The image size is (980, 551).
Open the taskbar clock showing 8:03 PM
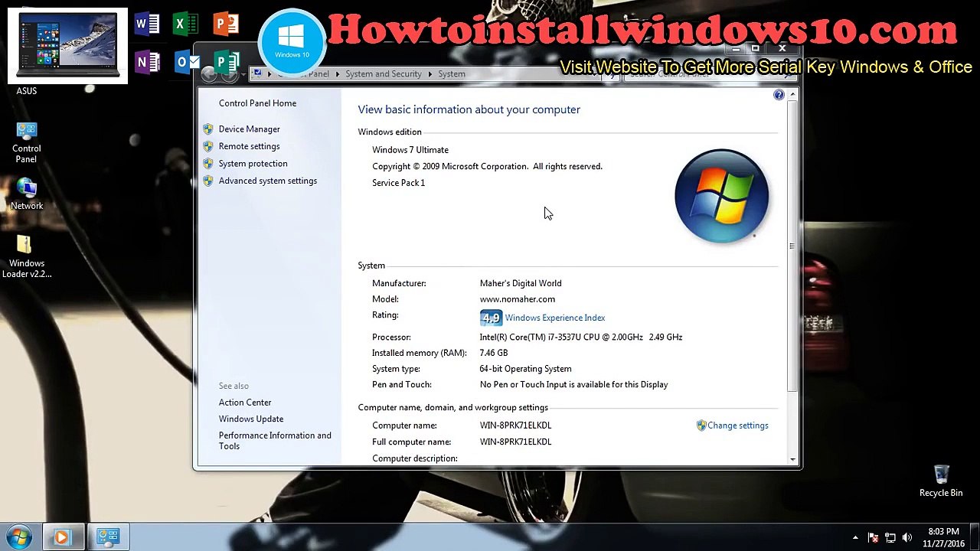pos(943,537)
